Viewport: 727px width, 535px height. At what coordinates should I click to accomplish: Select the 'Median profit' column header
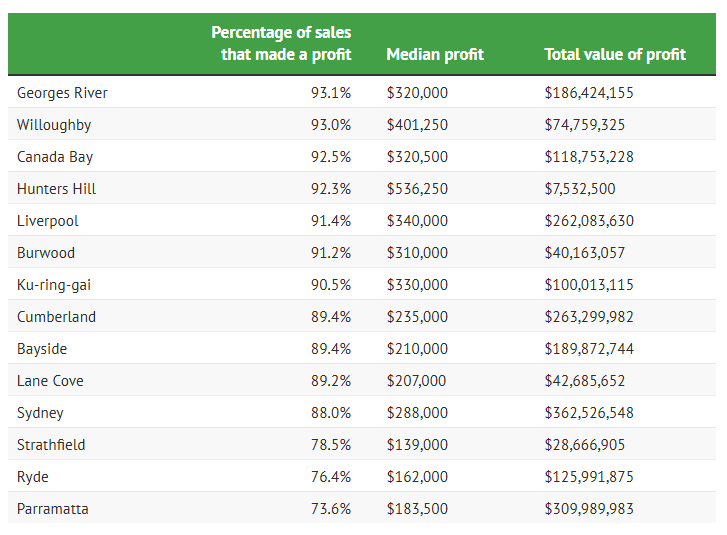[x=435, y=54]
